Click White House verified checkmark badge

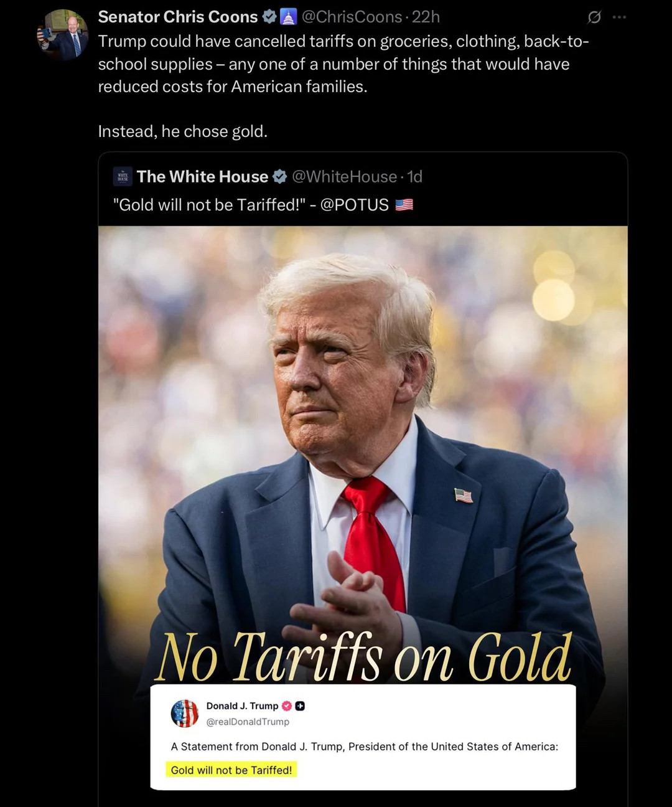point(280,177)
